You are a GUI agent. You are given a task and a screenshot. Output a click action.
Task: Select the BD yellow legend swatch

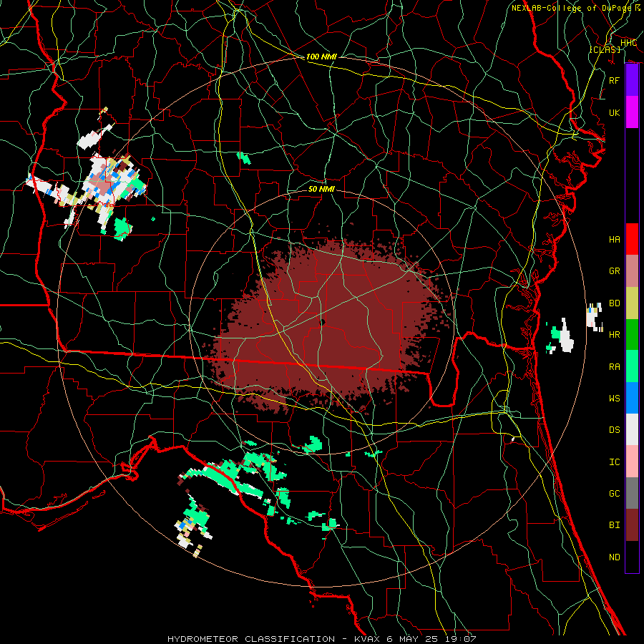coord(632,303)
